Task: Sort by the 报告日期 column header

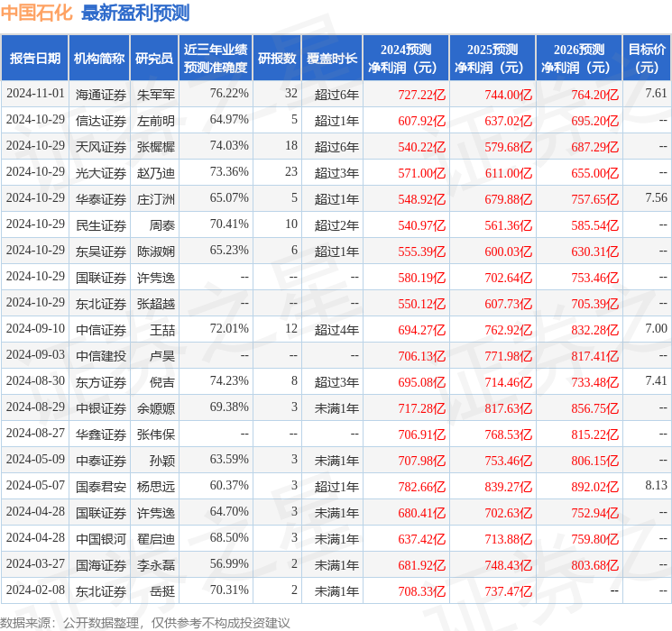Action: tap(34, 59)
